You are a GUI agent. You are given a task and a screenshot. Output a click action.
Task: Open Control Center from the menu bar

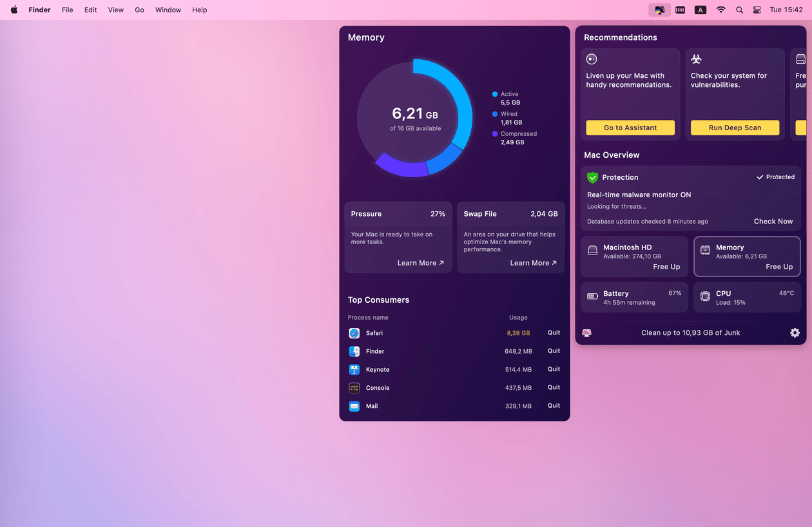tap(757, 10)
